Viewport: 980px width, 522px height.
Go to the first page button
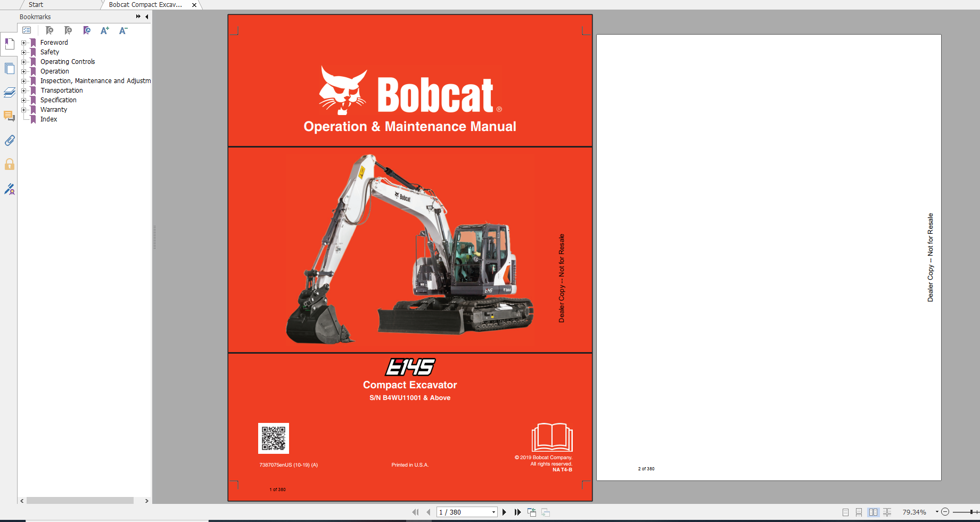[415, 512]
